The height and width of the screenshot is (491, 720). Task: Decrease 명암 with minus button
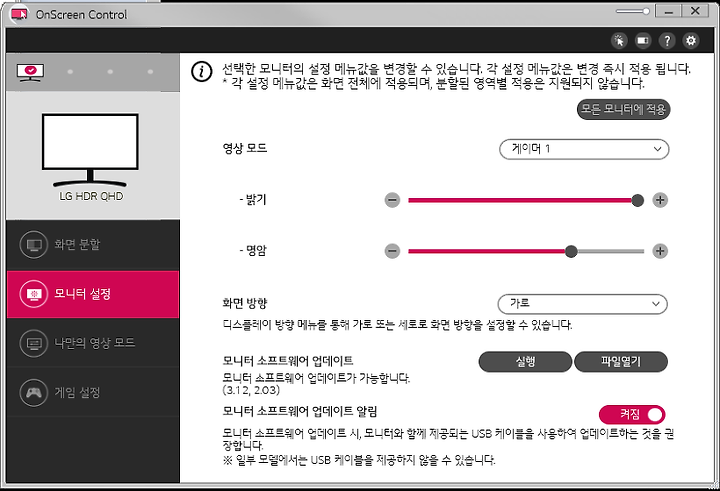392,251
